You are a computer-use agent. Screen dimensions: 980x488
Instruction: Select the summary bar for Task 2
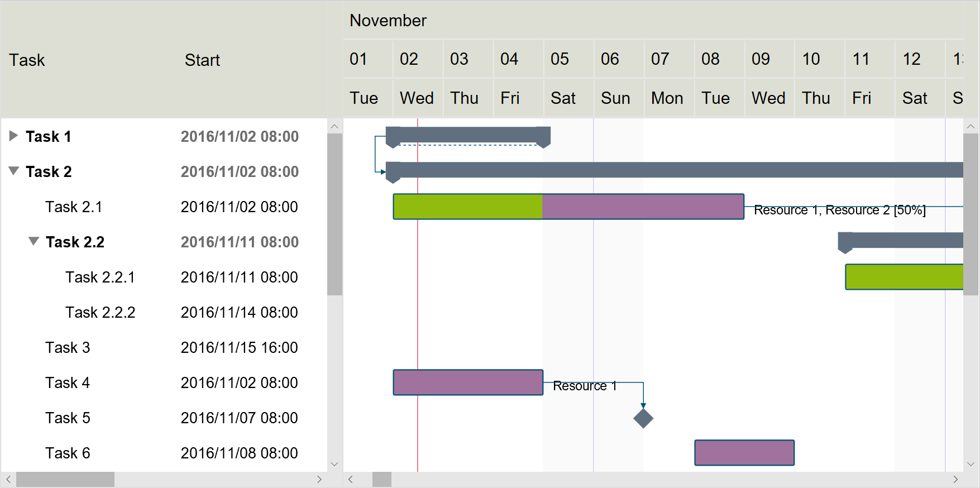point(614,170)
